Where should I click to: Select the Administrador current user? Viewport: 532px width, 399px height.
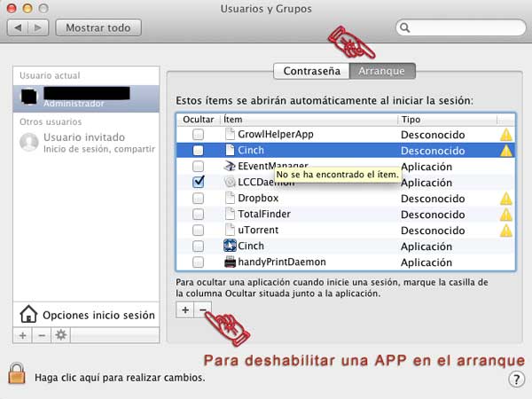point(86,98)
